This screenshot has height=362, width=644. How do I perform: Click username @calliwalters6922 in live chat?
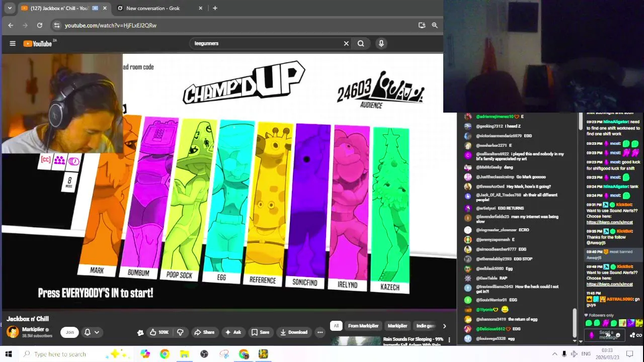tap(493, 154)
